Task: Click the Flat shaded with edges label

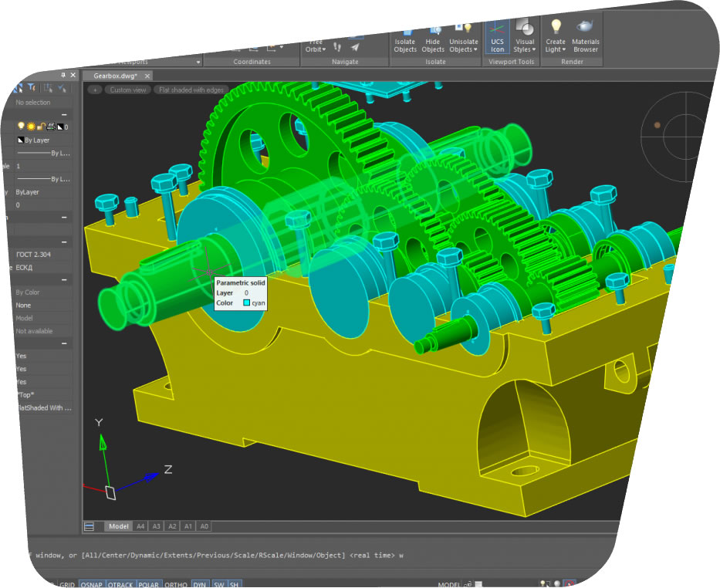Action: click(191, 90)
